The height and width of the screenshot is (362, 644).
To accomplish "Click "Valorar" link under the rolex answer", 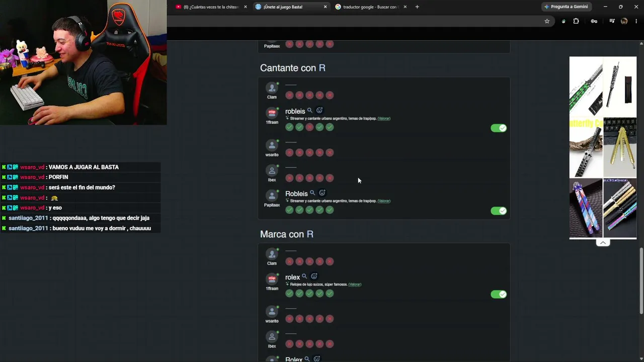I will point(355,285).
